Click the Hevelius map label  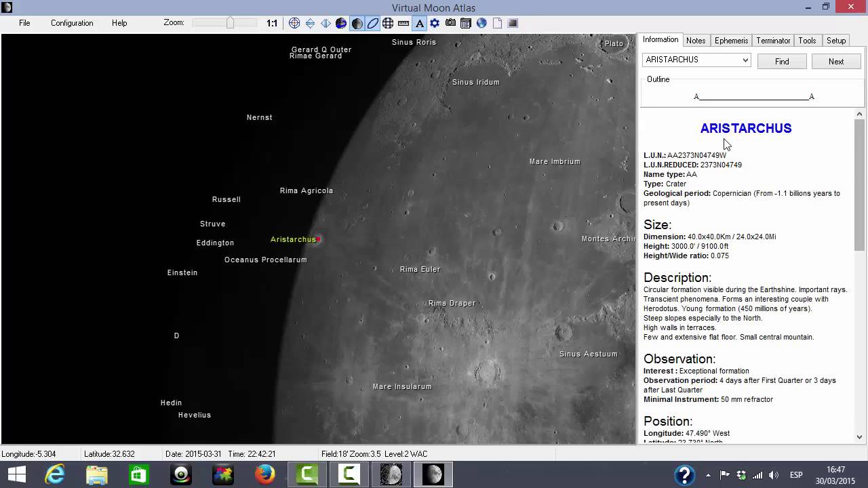click(195, 415)
